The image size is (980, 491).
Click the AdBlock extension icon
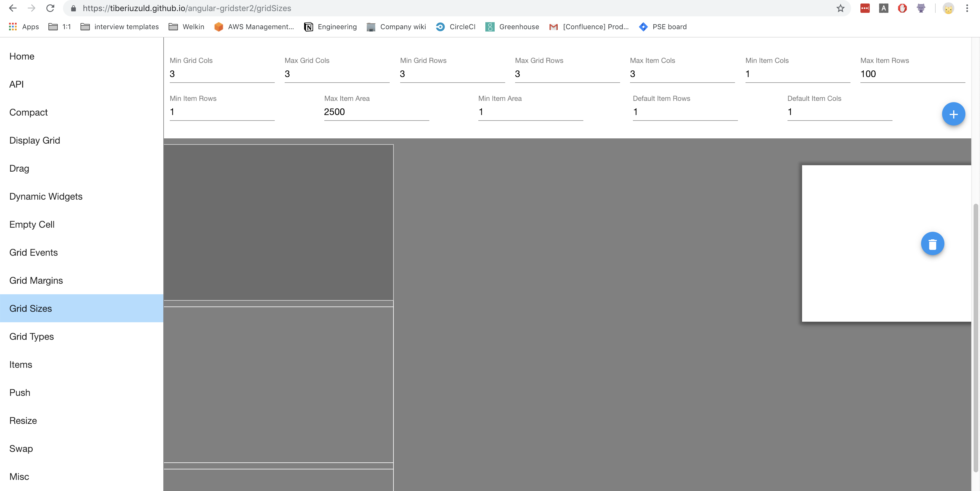(x=902, y=8)
